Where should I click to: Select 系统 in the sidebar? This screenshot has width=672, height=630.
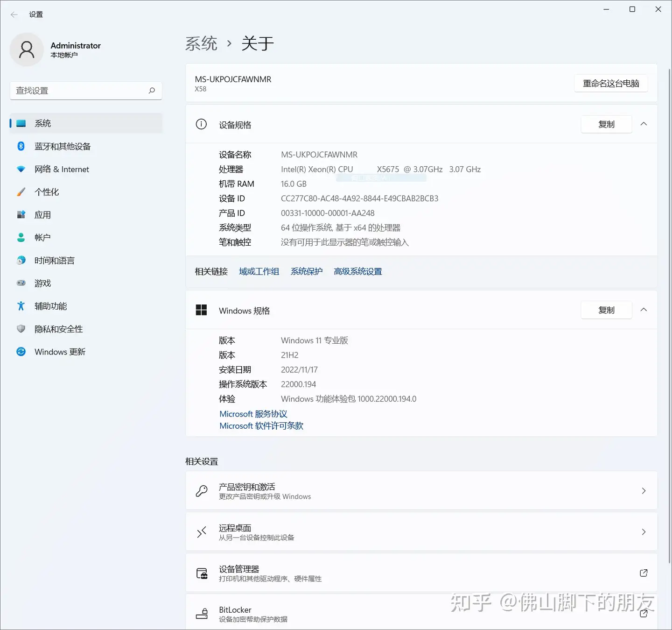click(86, 123)
